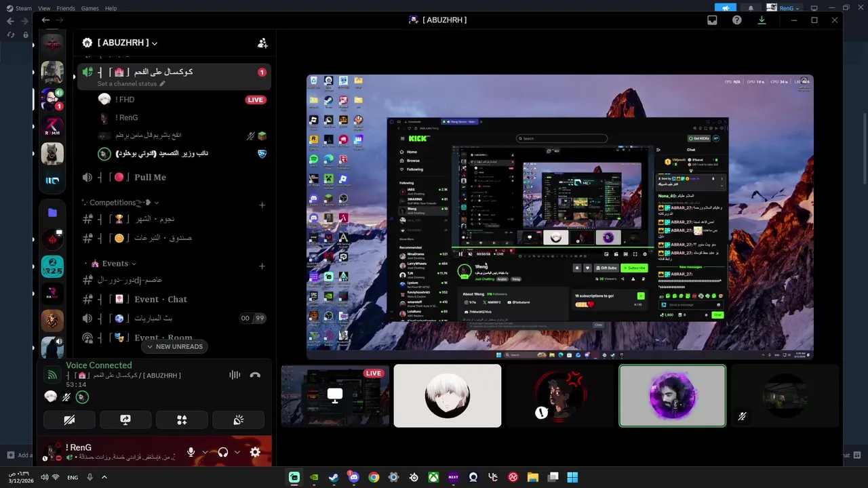Open Chrome from the taskbar
This screenshot has width=868, height=488.
(x=374, y=477)
